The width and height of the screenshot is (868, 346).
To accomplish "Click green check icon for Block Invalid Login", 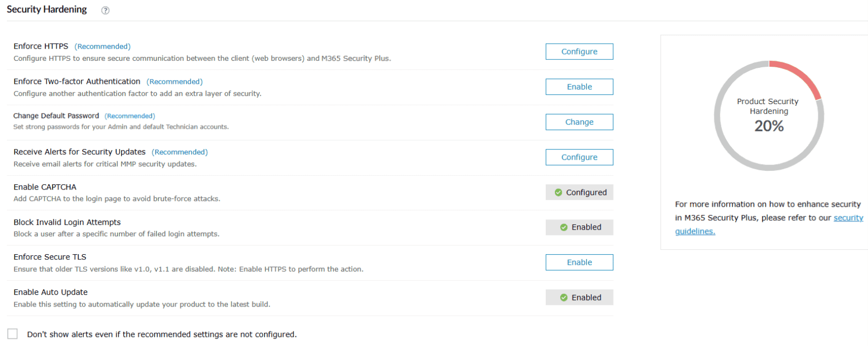I will 564,227.
